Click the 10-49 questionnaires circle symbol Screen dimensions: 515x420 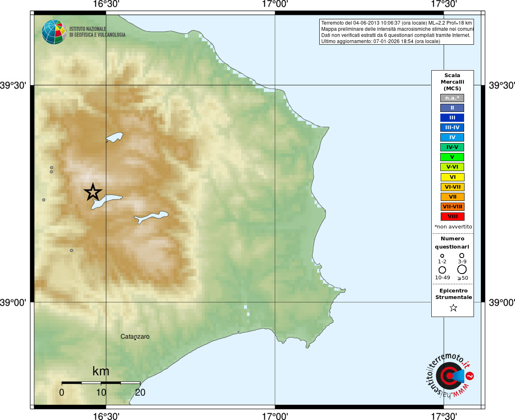tap(442, 270)
